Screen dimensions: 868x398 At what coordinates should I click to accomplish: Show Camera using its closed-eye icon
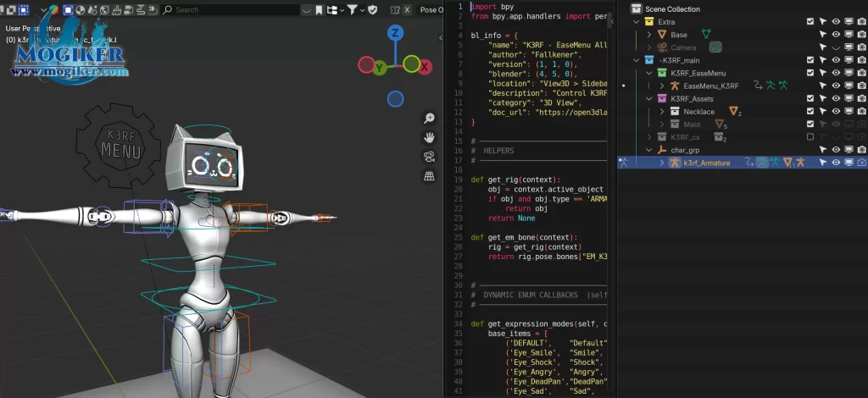point(836,47)
